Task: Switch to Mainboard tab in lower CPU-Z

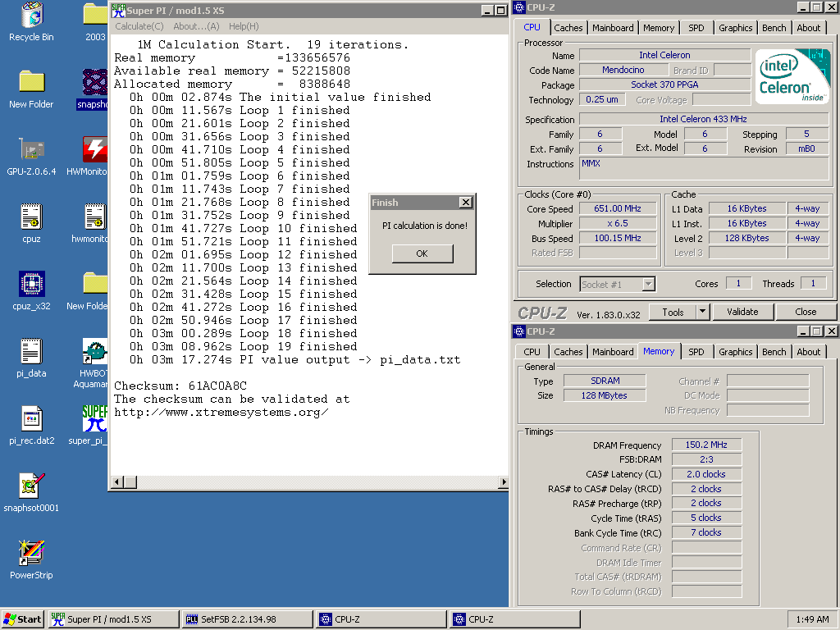Action: 613,352
